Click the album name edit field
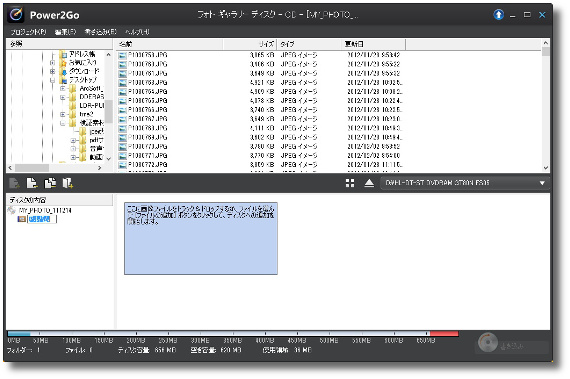This screenshot has height=379, width=570. point(42,219)
